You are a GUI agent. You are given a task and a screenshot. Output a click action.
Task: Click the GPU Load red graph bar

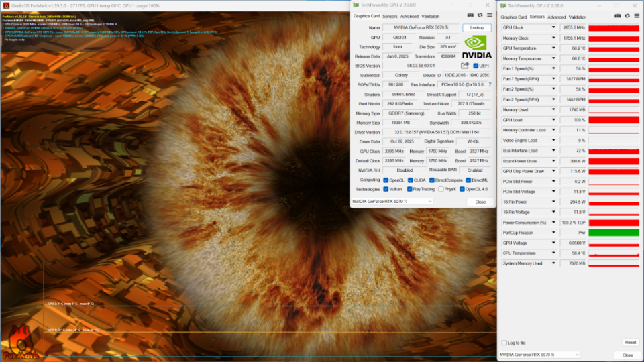pyautogui.click(x=614, y=120)
